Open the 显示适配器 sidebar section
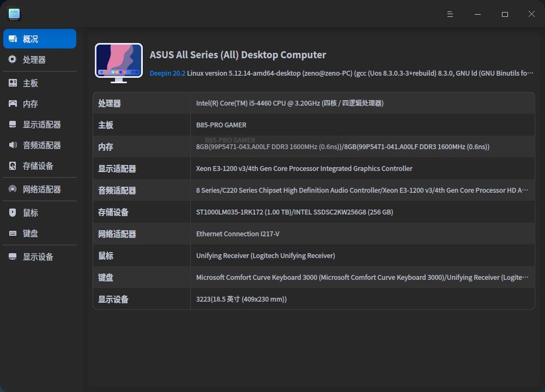 [40, 124]
